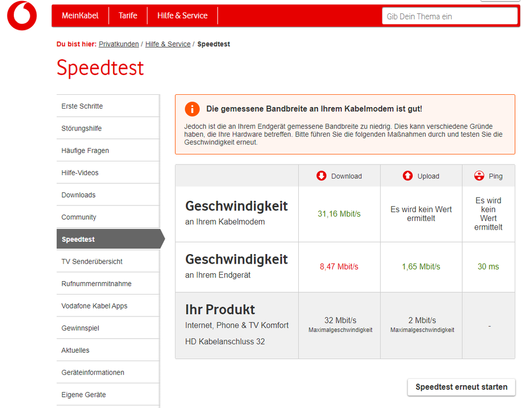532x408 pixels.
Task: Click the Upload arrow icon in the table header
Action: [407, 176]
